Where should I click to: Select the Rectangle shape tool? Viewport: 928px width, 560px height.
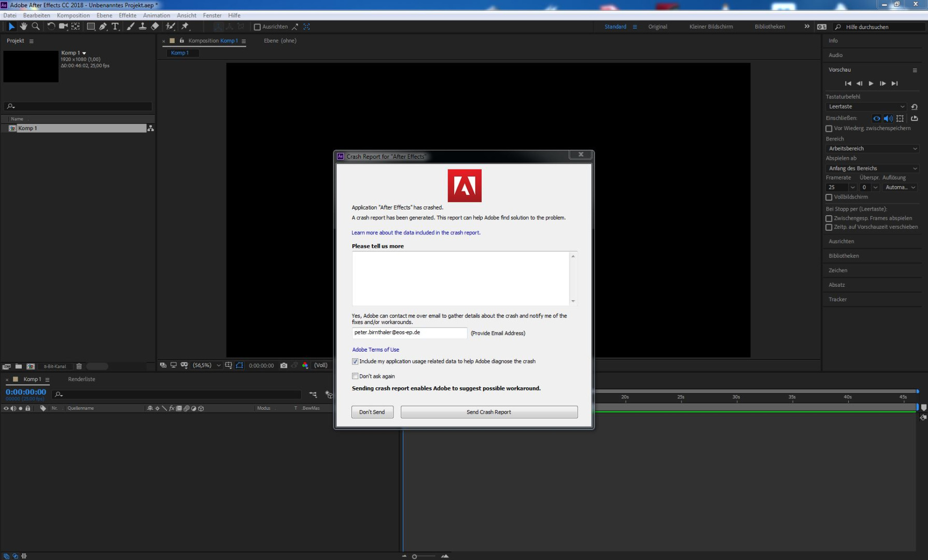click(x=91, y=26)
